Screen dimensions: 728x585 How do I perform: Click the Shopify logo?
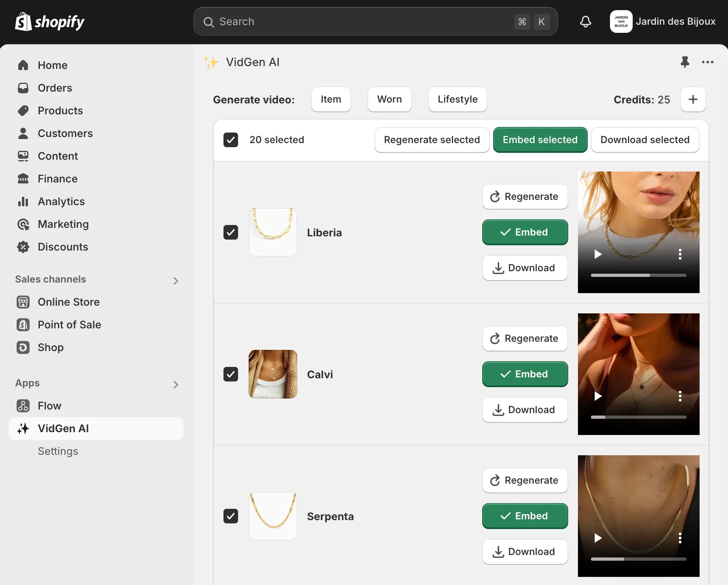pyautogui.click(x=49, y=21)
